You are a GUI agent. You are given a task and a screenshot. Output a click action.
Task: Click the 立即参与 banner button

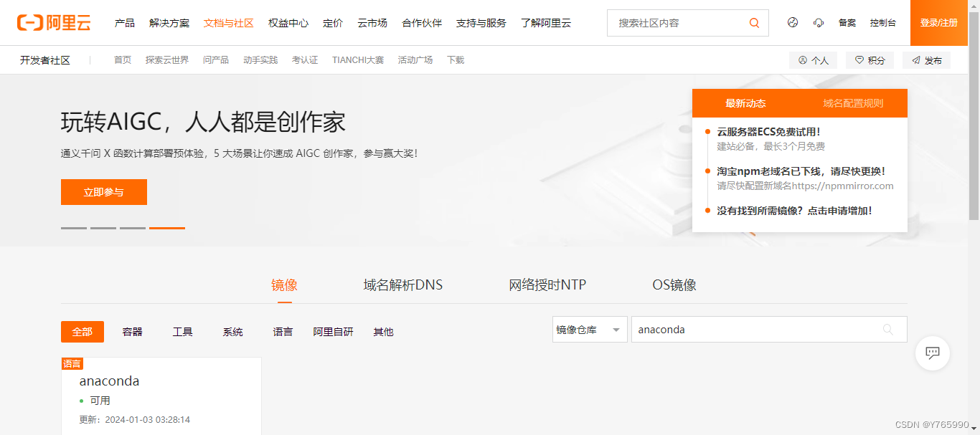click(x=104, y=192)
